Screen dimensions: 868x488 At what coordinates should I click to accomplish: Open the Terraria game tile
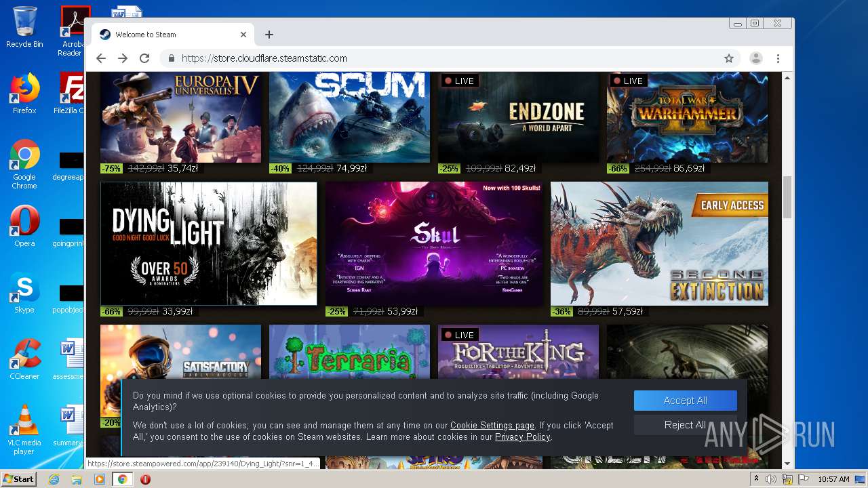coord(349,352)
